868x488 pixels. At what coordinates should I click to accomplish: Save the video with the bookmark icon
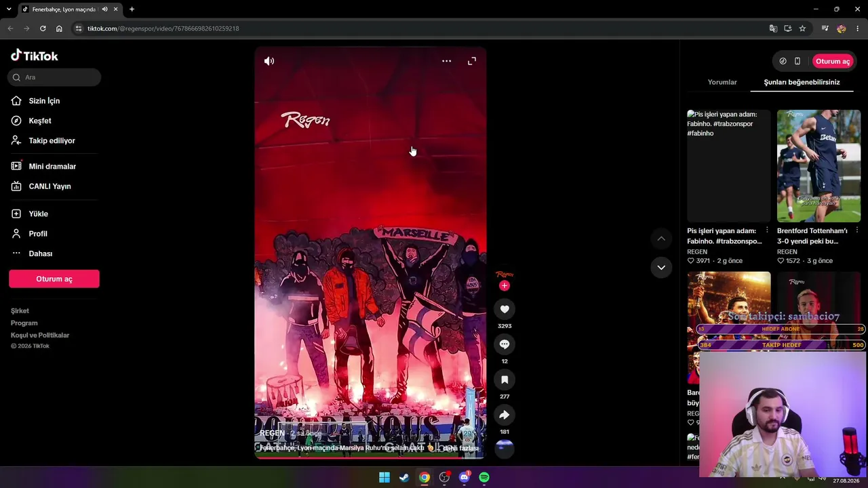[x=505, y=380]
